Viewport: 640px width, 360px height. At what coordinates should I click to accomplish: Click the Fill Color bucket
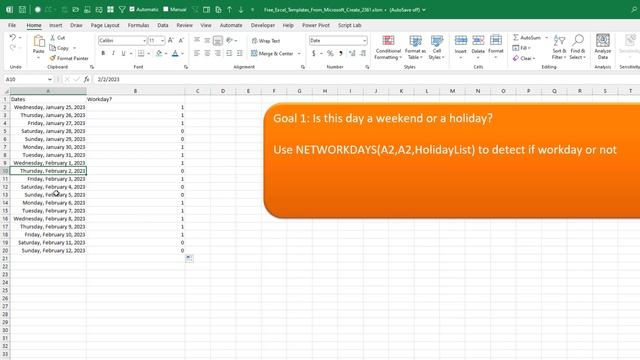159,53
